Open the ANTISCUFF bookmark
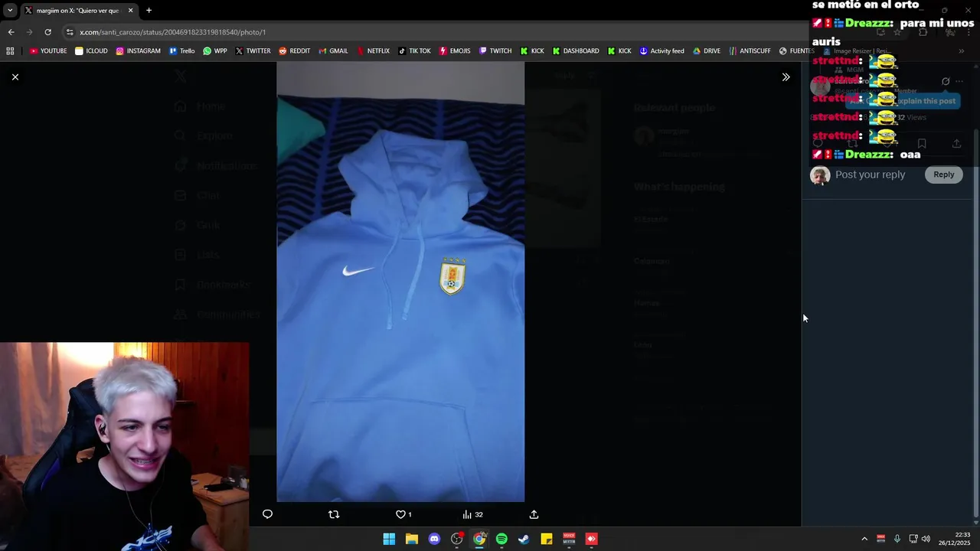Image resolution: width=980 pixels, height=551 pixels. [750, 51]
